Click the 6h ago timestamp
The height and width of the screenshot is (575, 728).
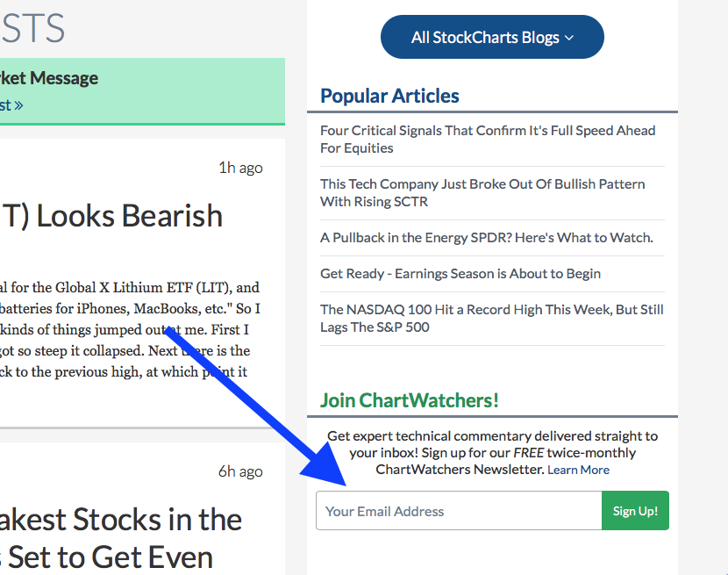[240, 471]
